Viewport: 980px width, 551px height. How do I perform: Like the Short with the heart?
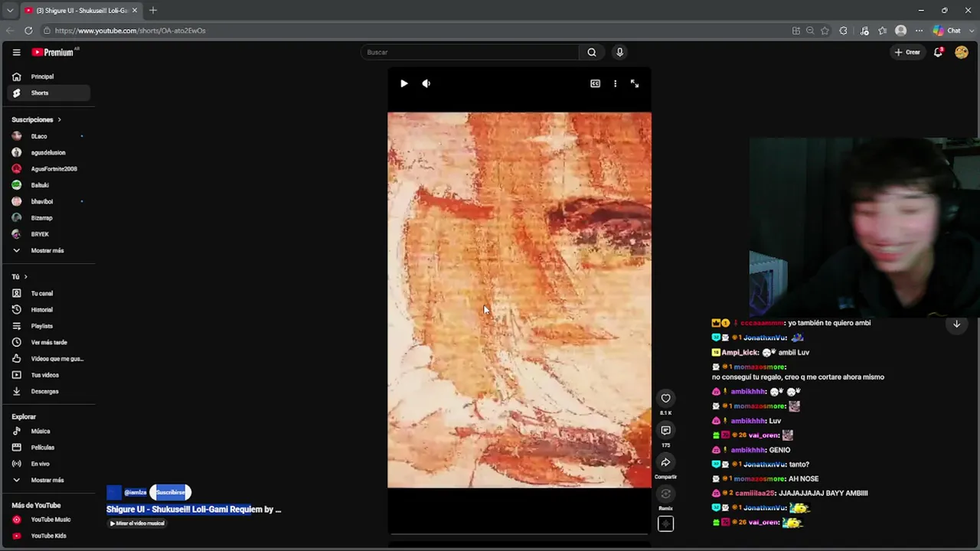point(665,398)
